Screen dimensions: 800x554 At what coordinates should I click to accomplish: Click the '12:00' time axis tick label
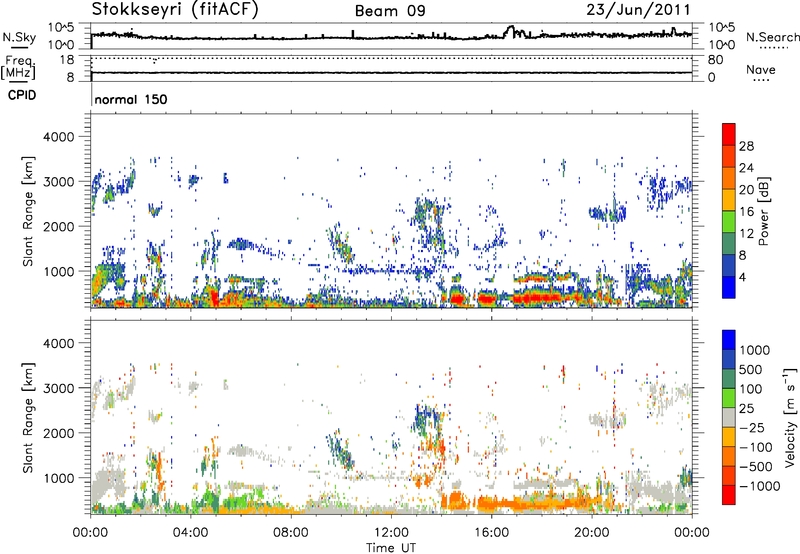click(x=391, y=533)
